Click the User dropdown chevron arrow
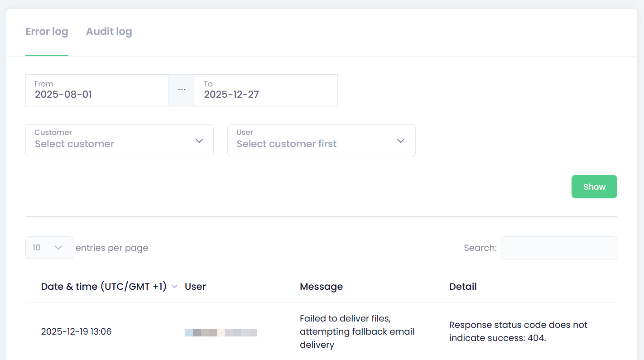 401,141
